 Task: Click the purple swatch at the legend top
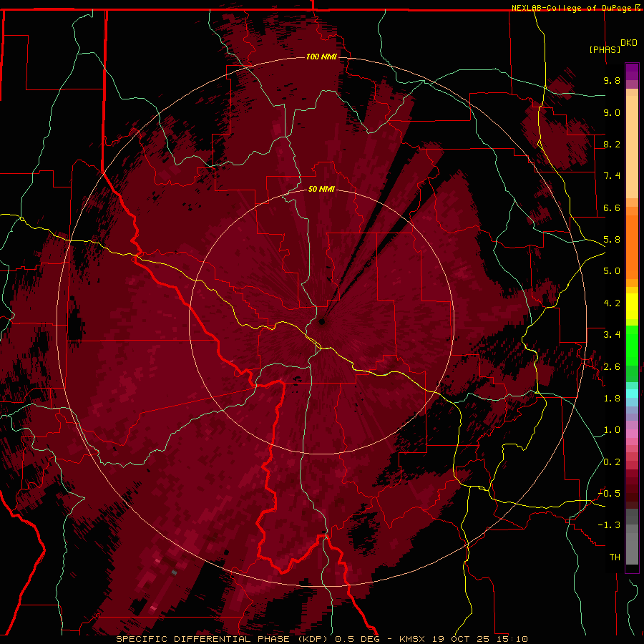coord(632,72)
